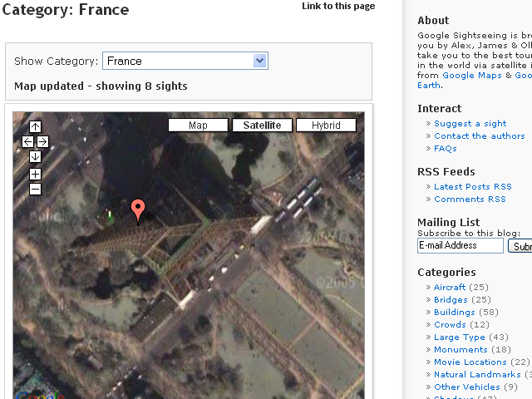Viewport: 532px width, 399px height.
Task: Open the Google Maps link in About
Action: (x=472, y=76)
